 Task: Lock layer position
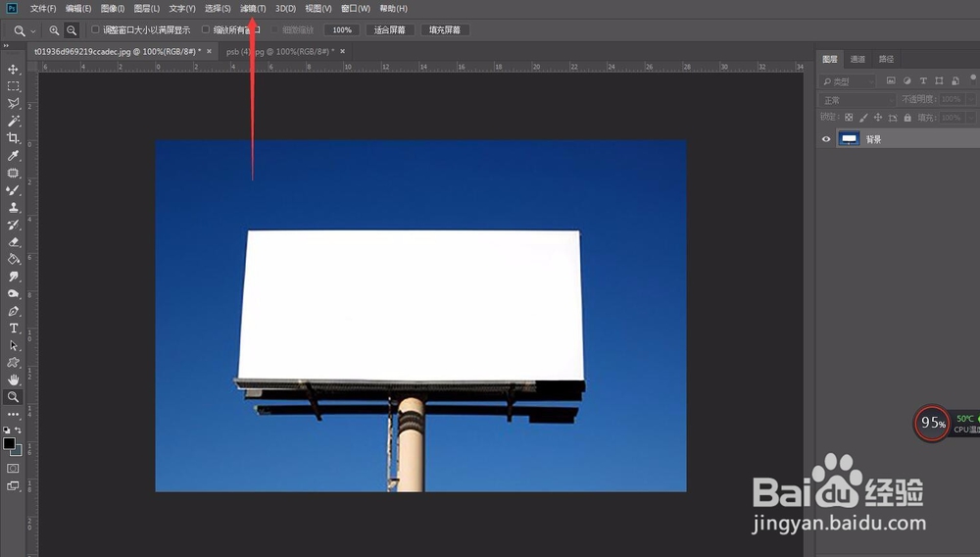878,118
